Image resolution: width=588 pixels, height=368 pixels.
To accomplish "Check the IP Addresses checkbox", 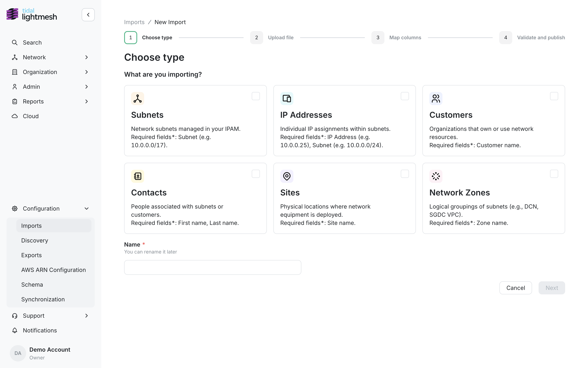I will [405, 96].
